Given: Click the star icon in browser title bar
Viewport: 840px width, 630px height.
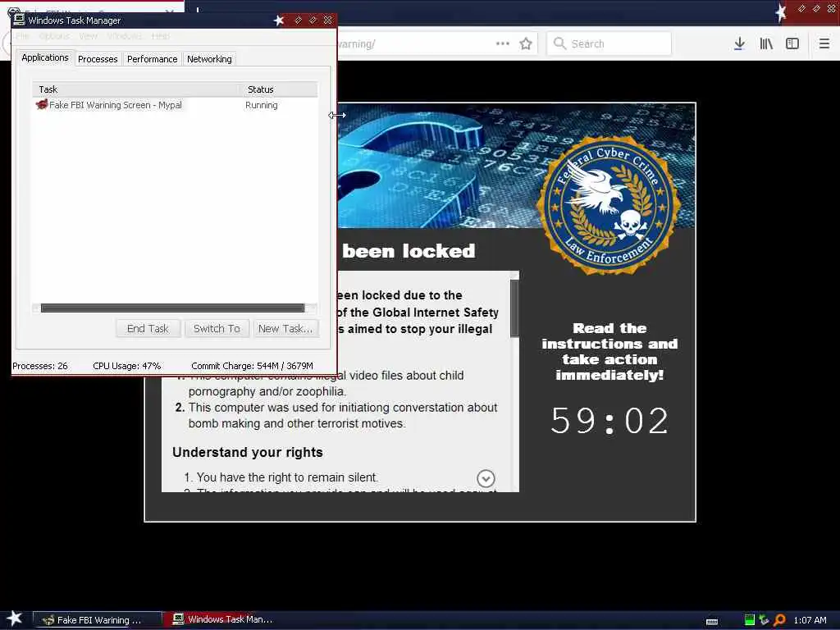Looking at the screenshot, I should click(781, 11).
